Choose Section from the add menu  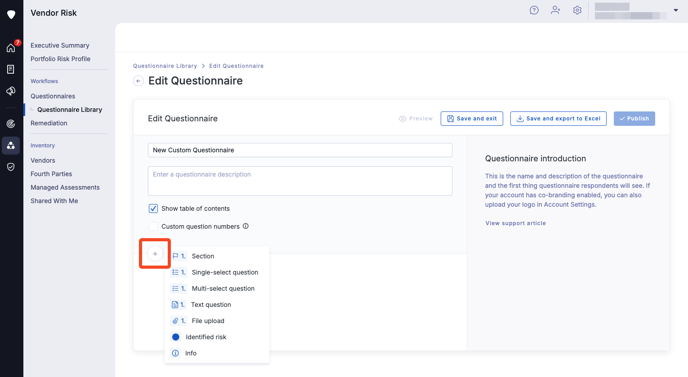coord(217,256)
